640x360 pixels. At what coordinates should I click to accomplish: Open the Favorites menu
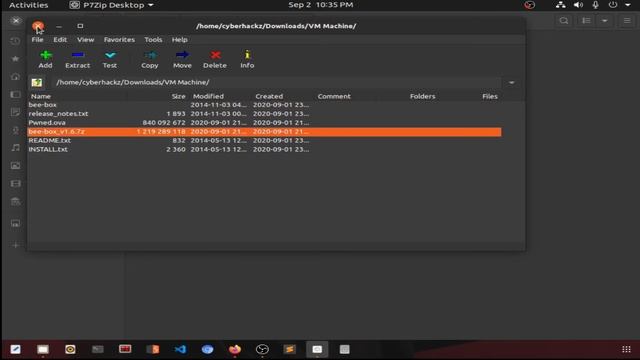(119, 40)
